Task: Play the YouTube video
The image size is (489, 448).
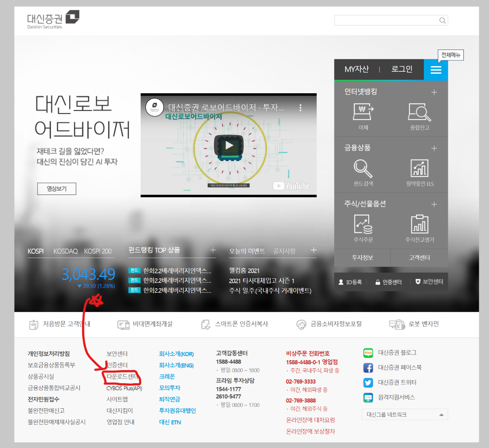Action: 229,146
